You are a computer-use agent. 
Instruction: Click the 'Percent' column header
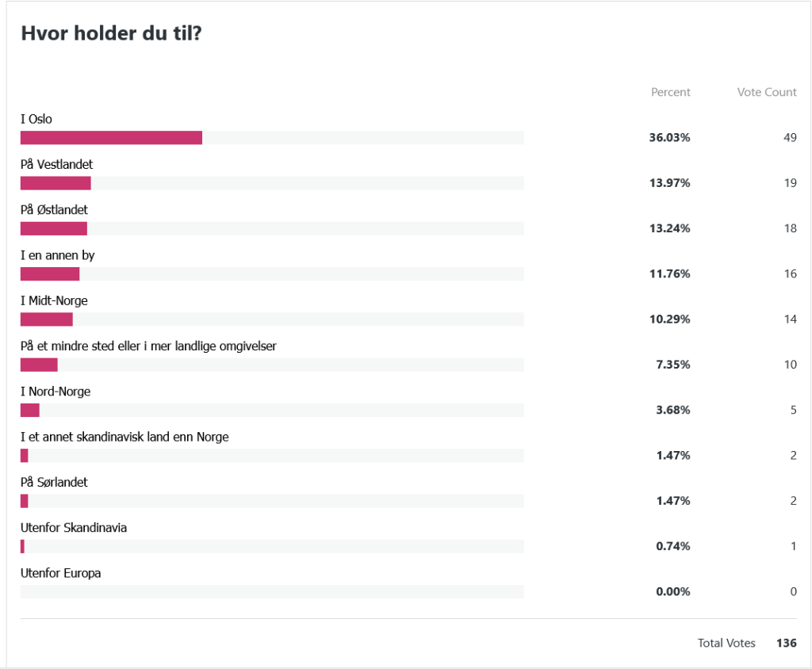pyautogui.click(x=670, y=92)
